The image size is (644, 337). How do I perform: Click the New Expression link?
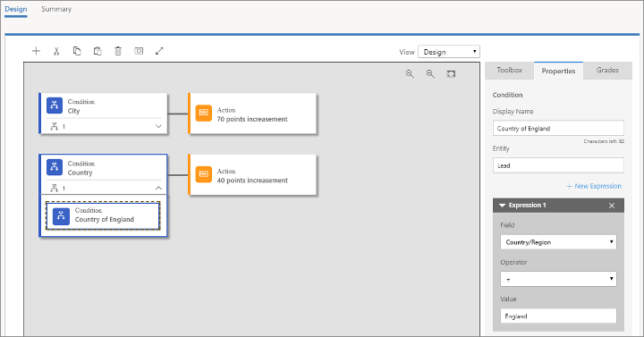594,186
